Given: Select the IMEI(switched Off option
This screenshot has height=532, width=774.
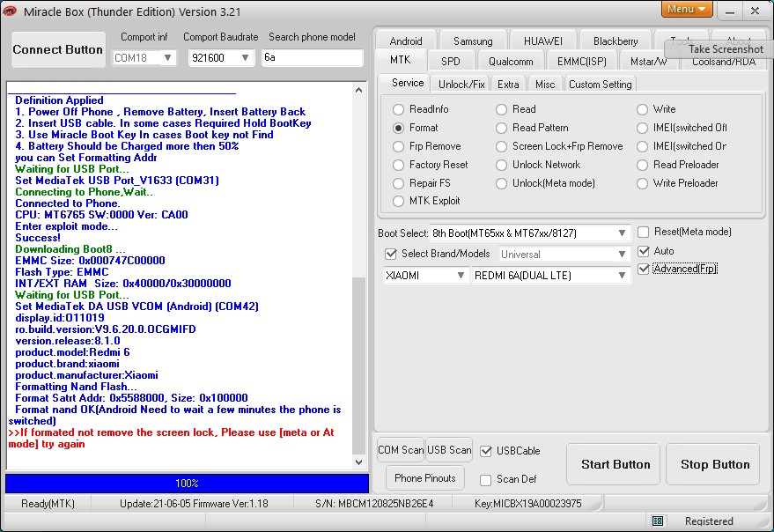Looking at the screenshot, I should click(642, 128).
